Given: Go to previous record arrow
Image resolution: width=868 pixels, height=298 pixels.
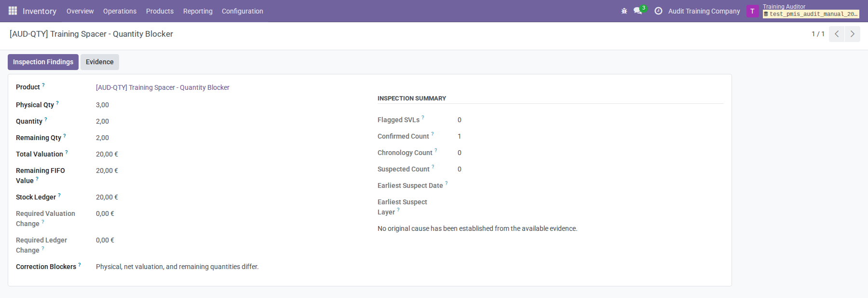Looking at the screenshot, I should [x=837, y=34].
